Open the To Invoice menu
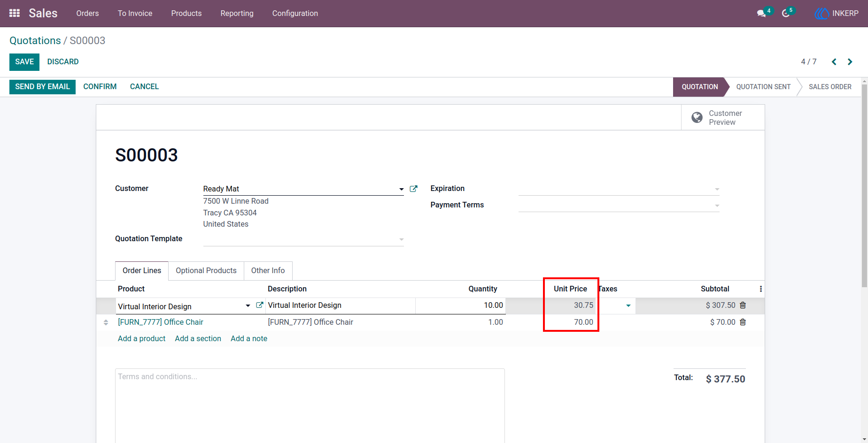The image size is (868, 443). coord(135,13)
